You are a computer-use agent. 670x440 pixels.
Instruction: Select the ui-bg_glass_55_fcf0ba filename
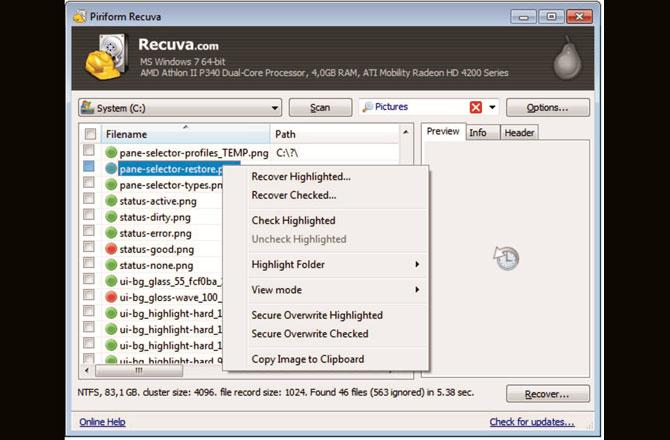pos(170,282)
